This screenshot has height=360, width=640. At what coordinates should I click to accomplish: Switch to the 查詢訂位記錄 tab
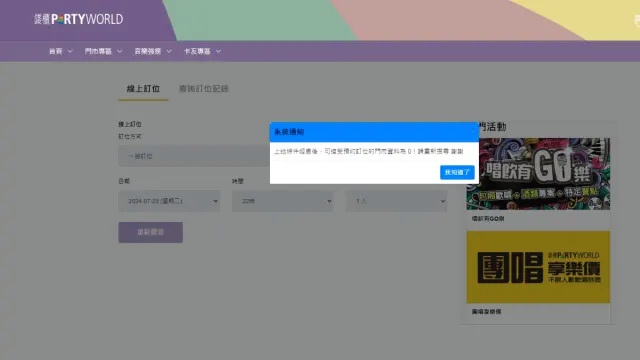pyautogui.click(x=204, y=89)
